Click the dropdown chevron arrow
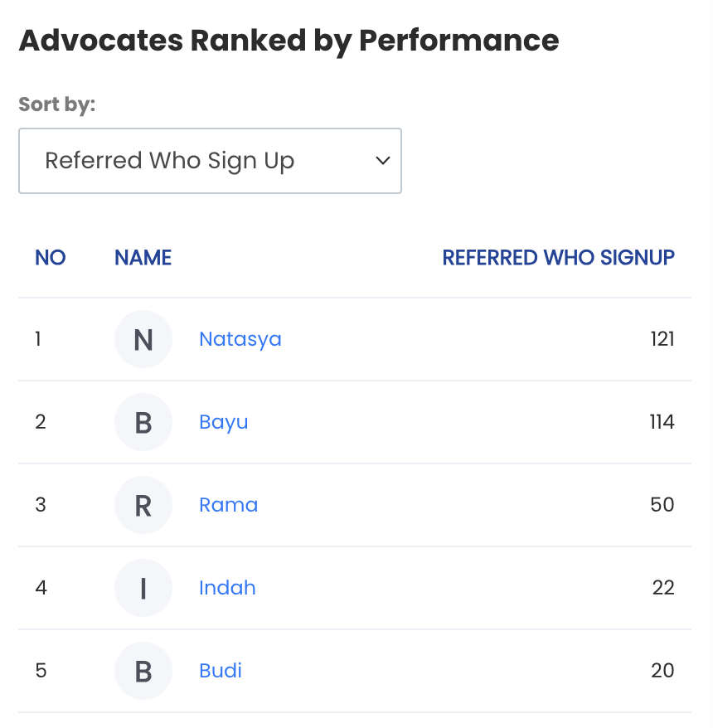Image resolution: width=713 pixels, height=728 pixels. click(x=383, y=161)
